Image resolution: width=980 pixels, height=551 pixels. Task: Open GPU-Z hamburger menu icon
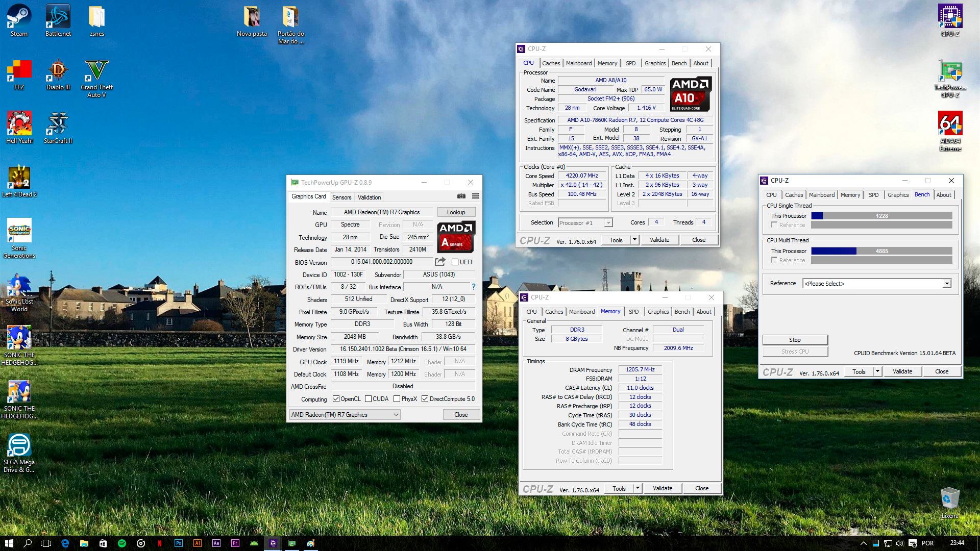(x=475, y=196)
